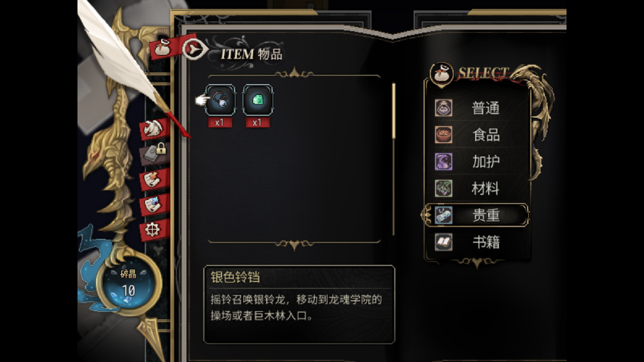Select the green gem item
Viewport: 644px width, 362px height.
click(x=258, y=100)
